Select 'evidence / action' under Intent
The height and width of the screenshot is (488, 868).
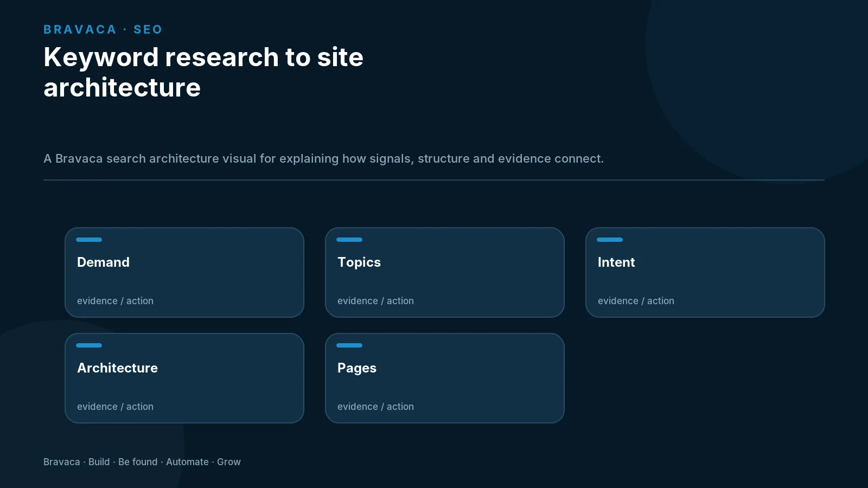point(636,301)
